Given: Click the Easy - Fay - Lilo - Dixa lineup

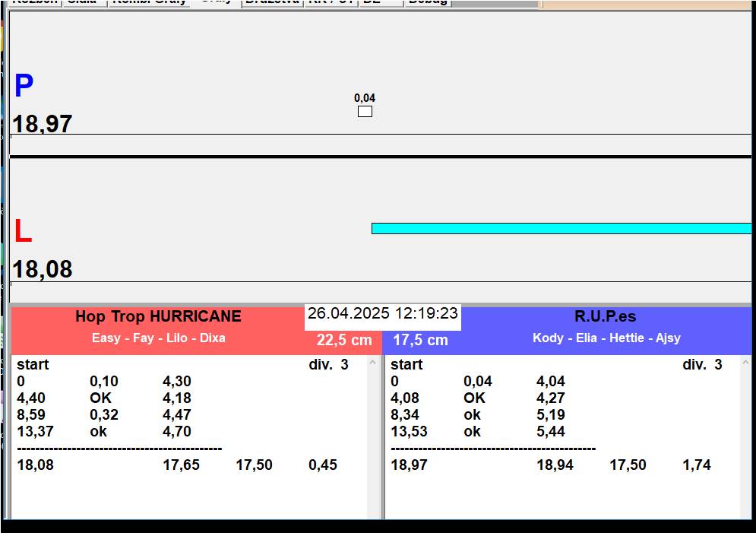Looking at the screenshot, I should coord(159,338).
